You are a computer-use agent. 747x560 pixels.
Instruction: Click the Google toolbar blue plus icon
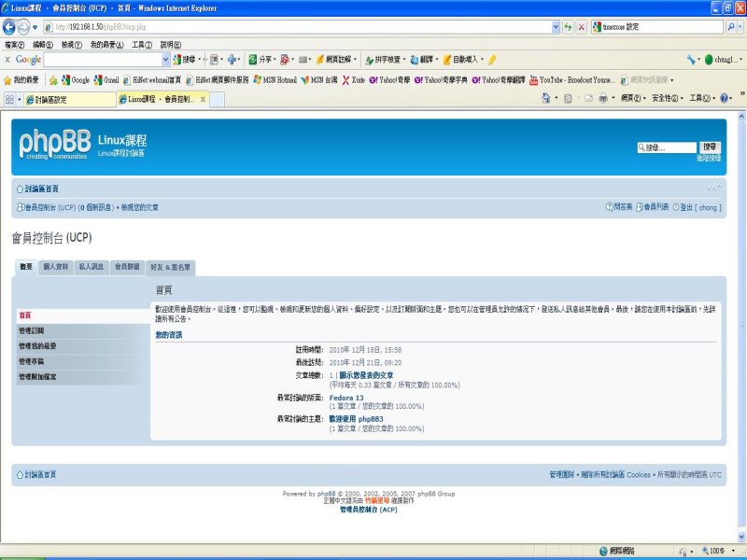(232, 60)
